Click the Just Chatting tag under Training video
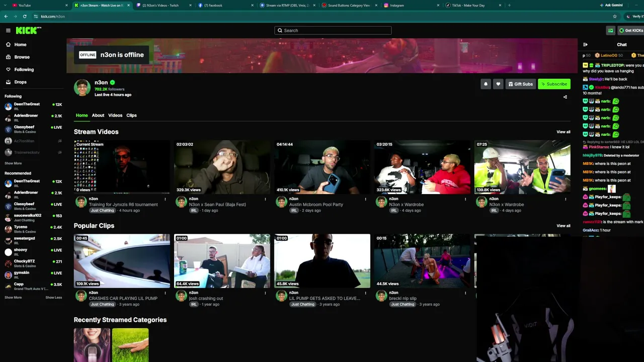This screenshot has width=644, height=362. (x=102, y=211)
